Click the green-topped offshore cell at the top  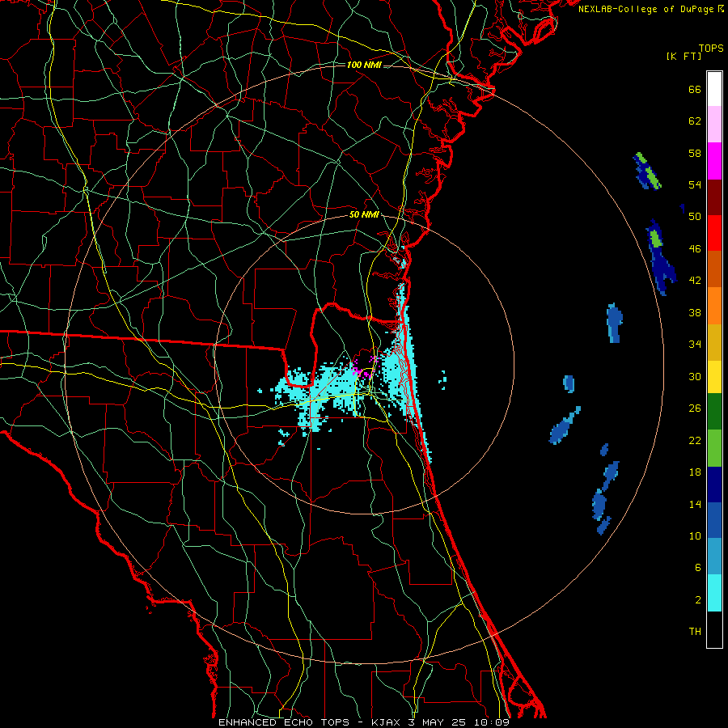[x=647, y=171]
